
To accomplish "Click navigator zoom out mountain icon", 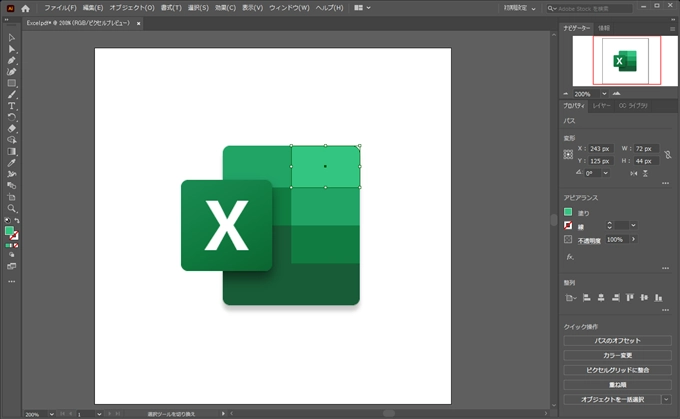I will point(566,94).
